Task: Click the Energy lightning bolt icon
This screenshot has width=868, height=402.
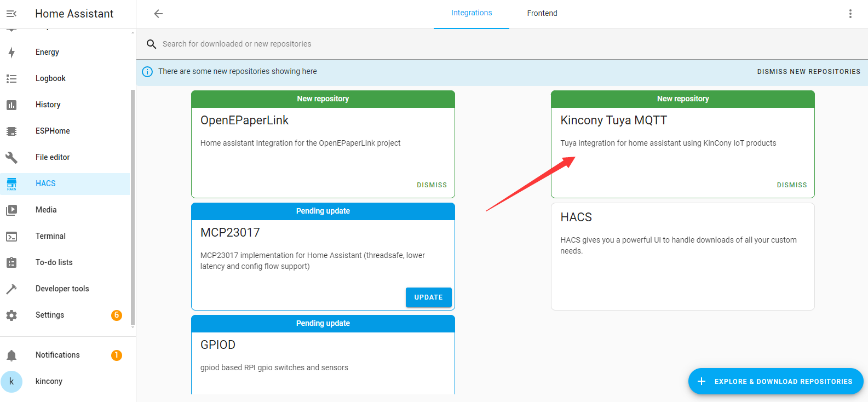Action: pyautogui.click(x=12, y=52)
